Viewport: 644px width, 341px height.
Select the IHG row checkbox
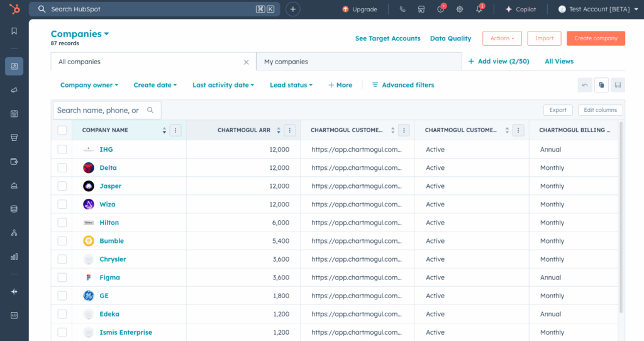point(62,150)
